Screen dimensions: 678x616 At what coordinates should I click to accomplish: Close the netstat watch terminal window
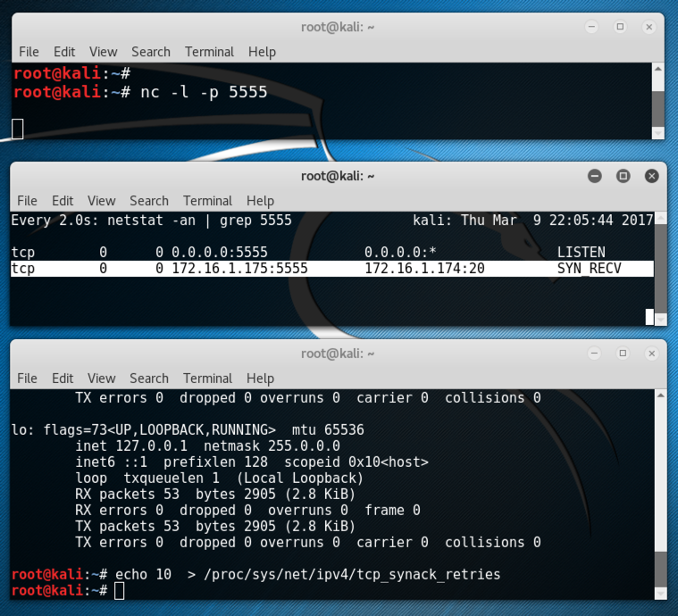tap(651, 176)
